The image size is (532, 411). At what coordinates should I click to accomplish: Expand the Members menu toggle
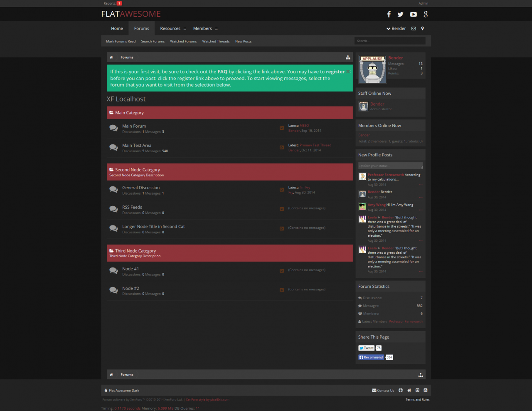coord(216,29)
